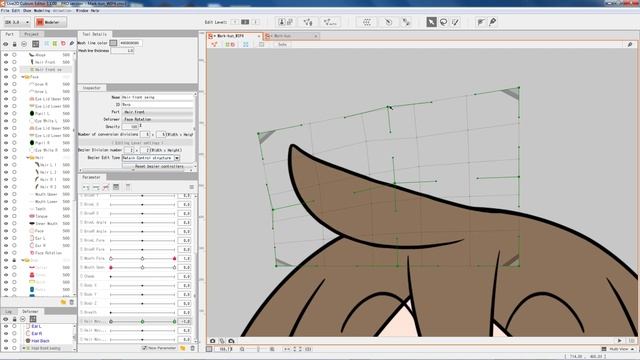
Task: Open the Part dropdown in Inspector
Action: point(158,112)
